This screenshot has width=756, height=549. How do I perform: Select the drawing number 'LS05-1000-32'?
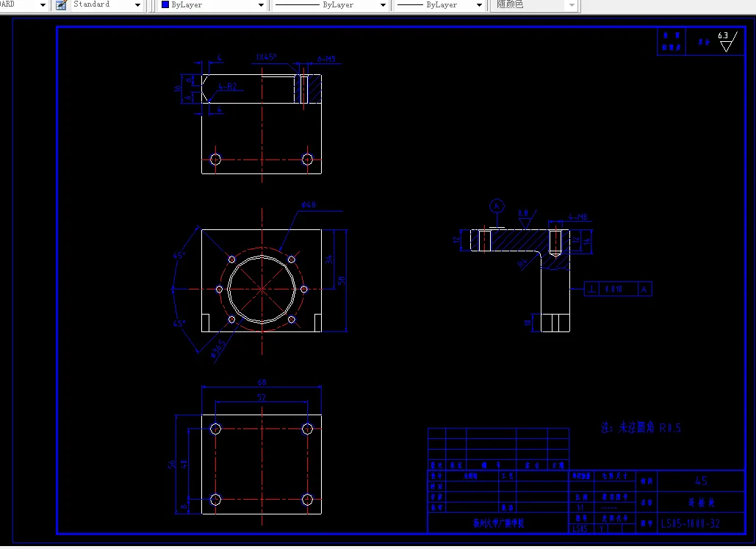690,523
